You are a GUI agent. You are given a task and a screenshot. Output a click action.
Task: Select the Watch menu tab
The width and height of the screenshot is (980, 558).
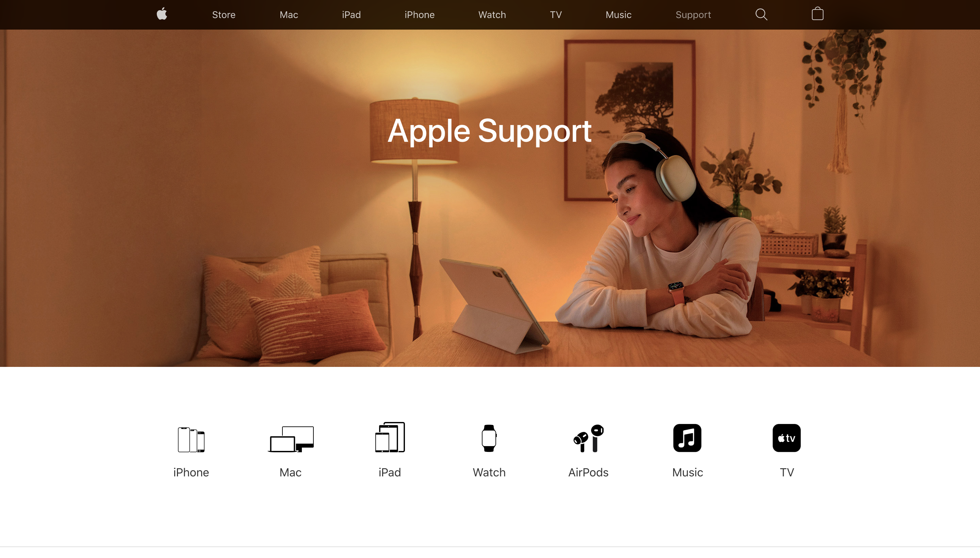click(x=492, y=14)
